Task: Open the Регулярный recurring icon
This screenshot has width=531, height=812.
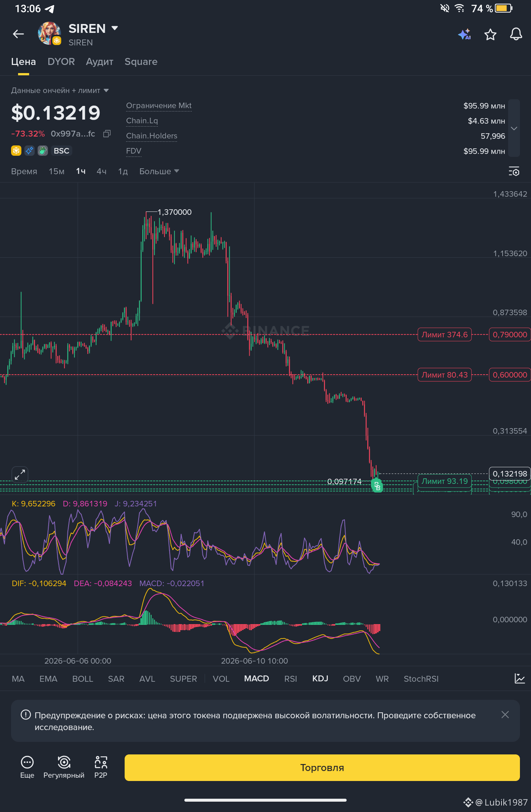Action: pos(64,767)
